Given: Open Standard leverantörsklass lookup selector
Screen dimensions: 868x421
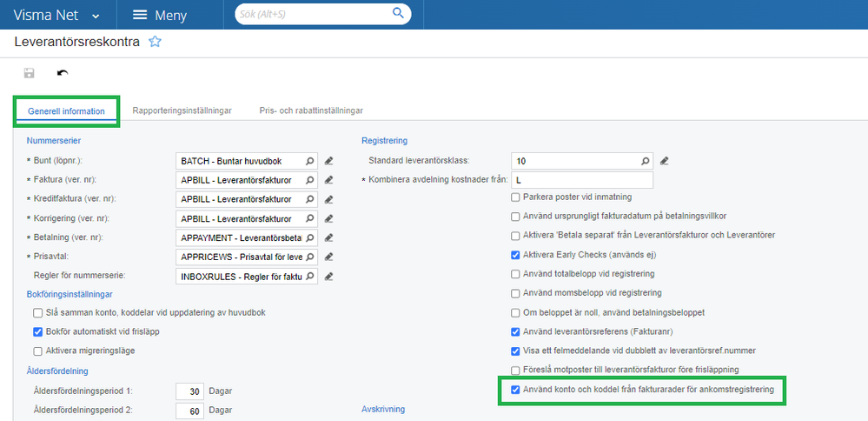Looking at the screenshot, I should tap(646, 161).
